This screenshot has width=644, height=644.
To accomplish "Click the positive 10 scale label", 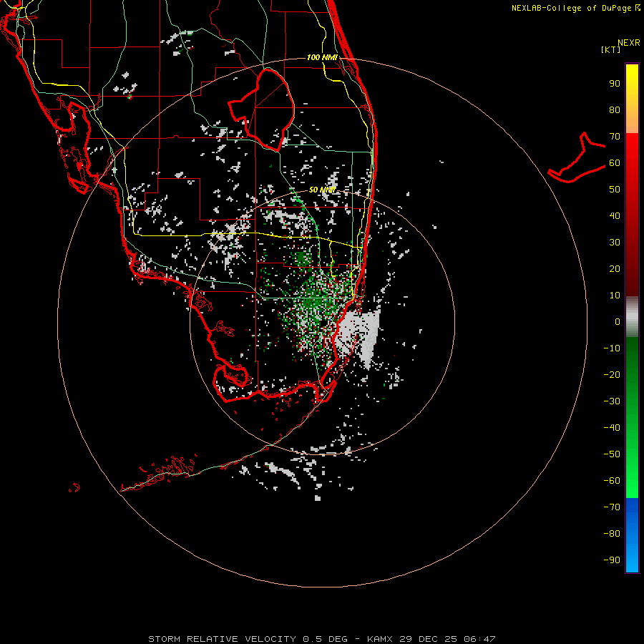I will 615,296.
